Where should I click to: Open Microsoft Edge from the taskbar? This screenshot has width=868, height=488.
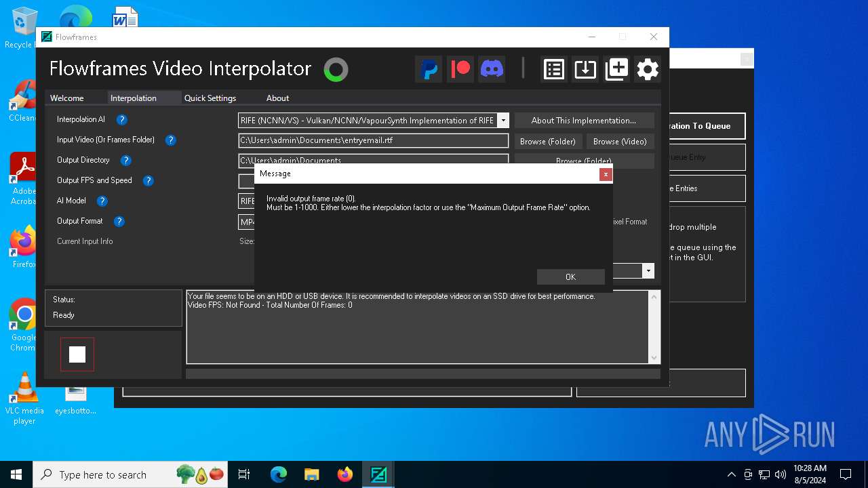pyautogui.click(x=279, y=474)
